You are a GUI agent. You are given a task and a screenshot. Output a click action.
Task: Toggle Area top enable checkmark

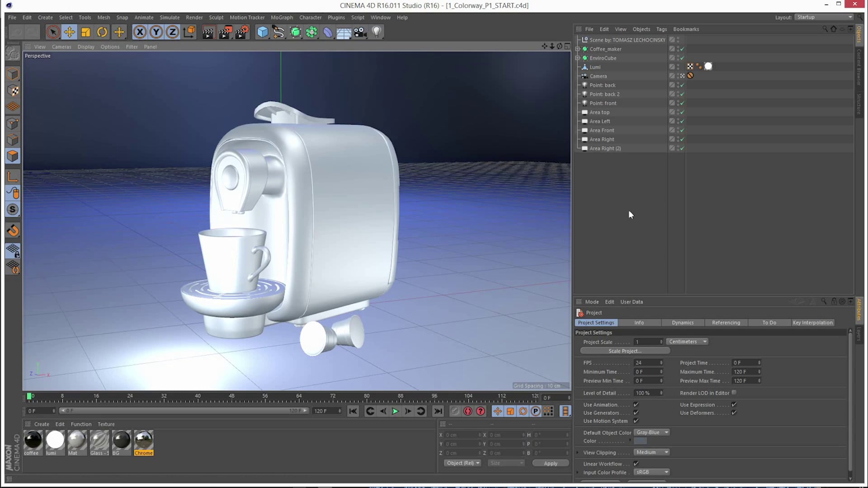[682, 112]
